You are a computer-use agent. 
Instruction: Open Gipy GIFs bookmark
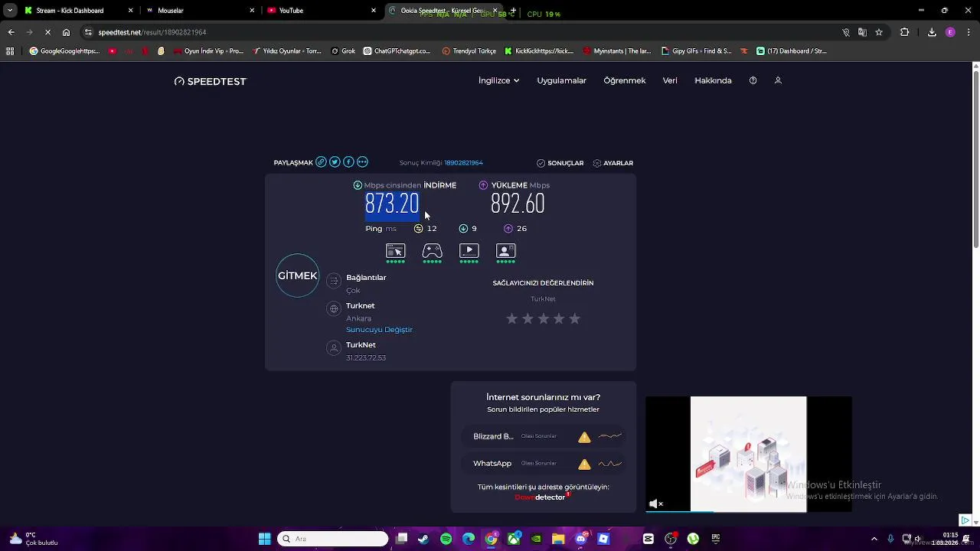(697, 51)
